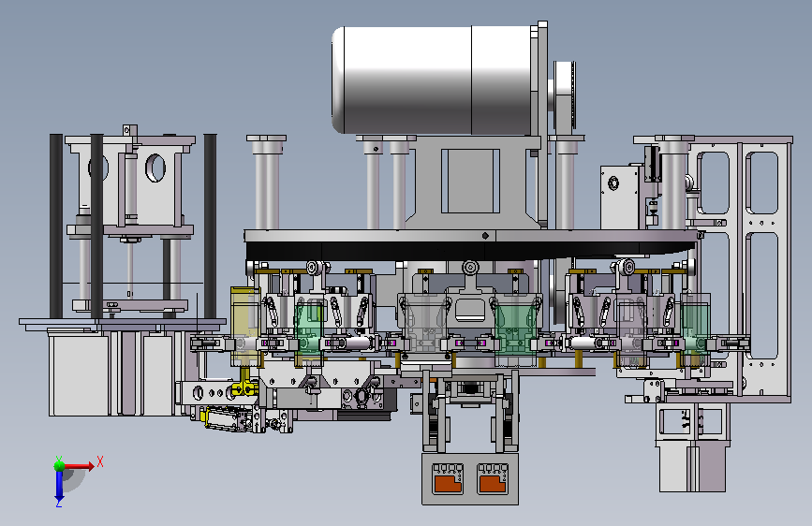This screenshot has width=812, height=526.
Task: Select the square window in the motor pedestal
Action: tap(470, 181)
